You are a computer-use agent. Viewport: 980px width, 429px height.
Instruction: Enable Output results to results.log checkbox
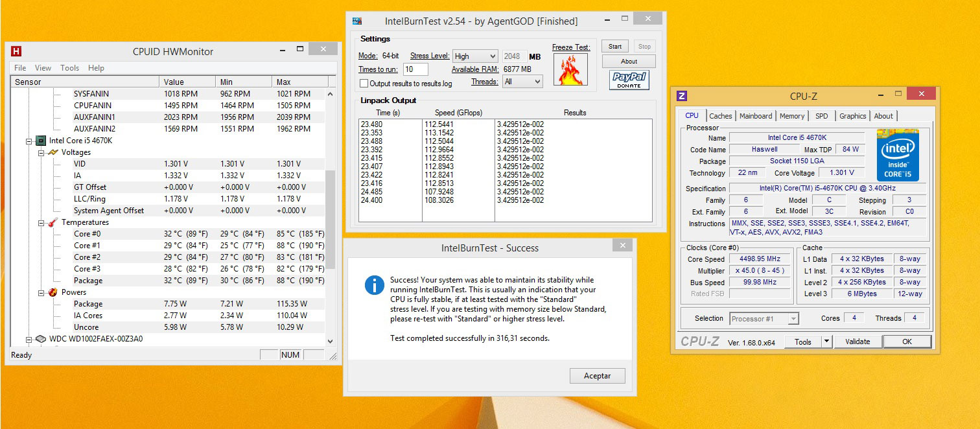point(364,84)
